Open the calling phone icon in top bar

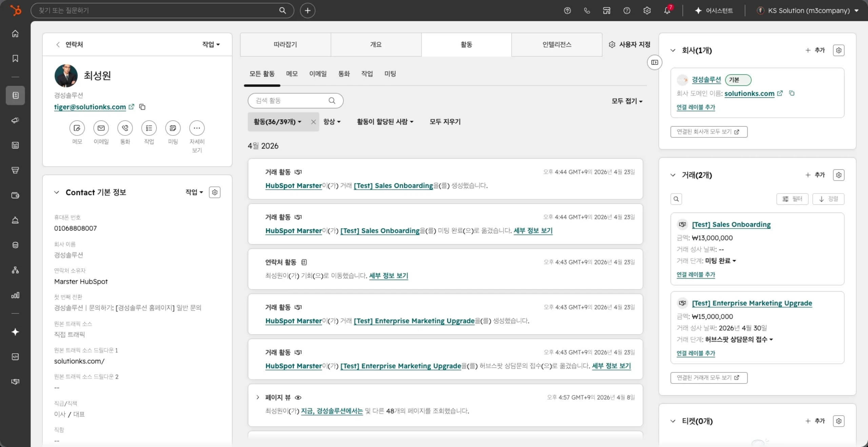pyautogui.click(x=587, y=11)
